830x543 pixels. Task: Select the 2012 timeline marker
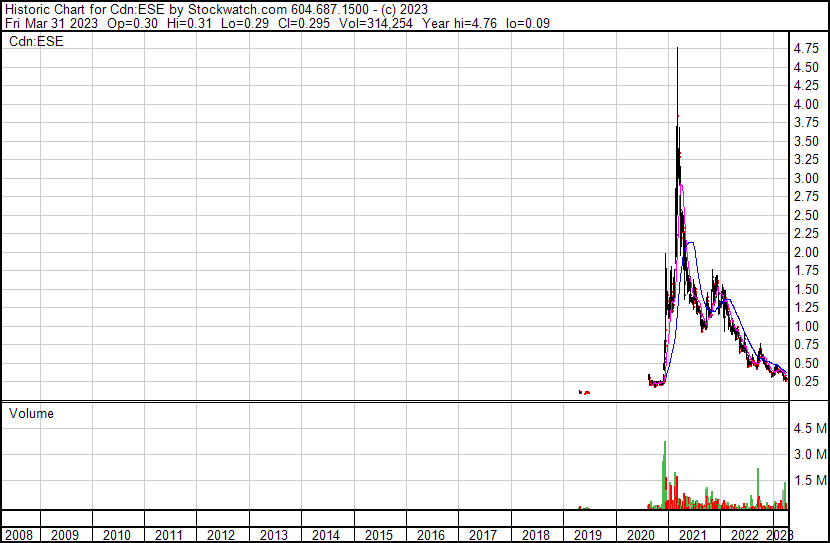point(221,535)
